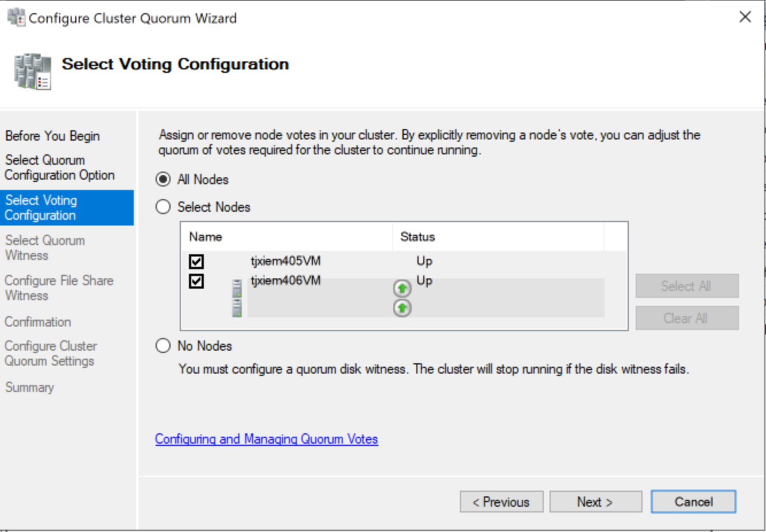Click the upper green up-arrow status icon

point(402,288)
